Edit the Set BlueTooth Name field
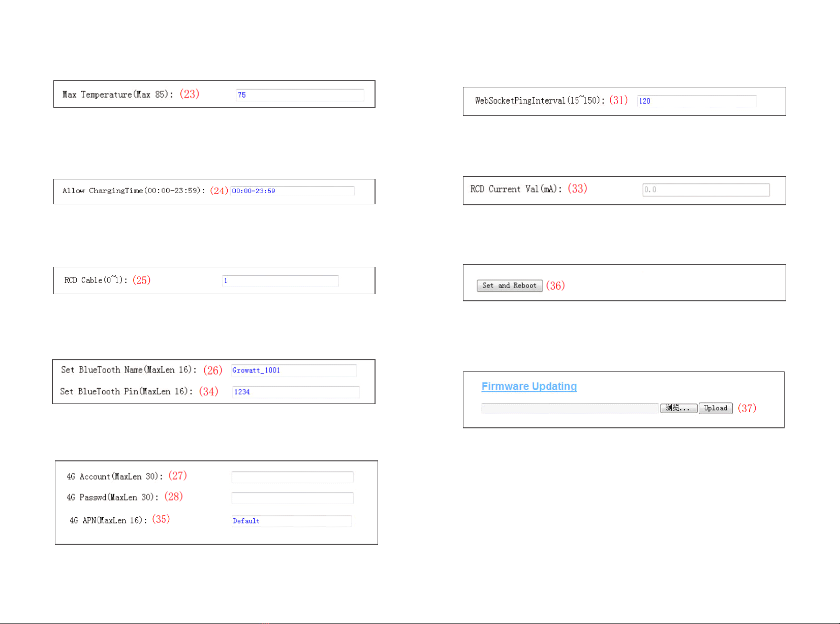This screenshot has height=624, width=840. click(x=294, y=370)
